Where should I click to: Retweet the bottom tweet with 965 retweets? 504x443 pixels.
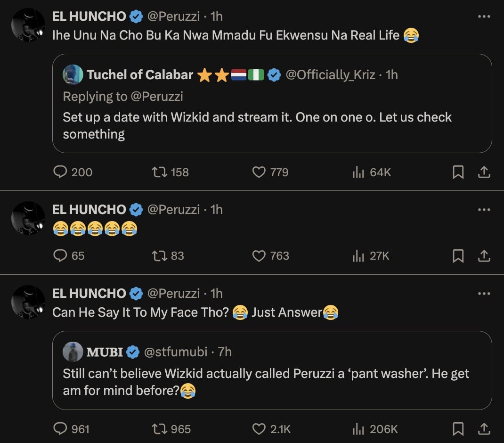pos(160,429)
